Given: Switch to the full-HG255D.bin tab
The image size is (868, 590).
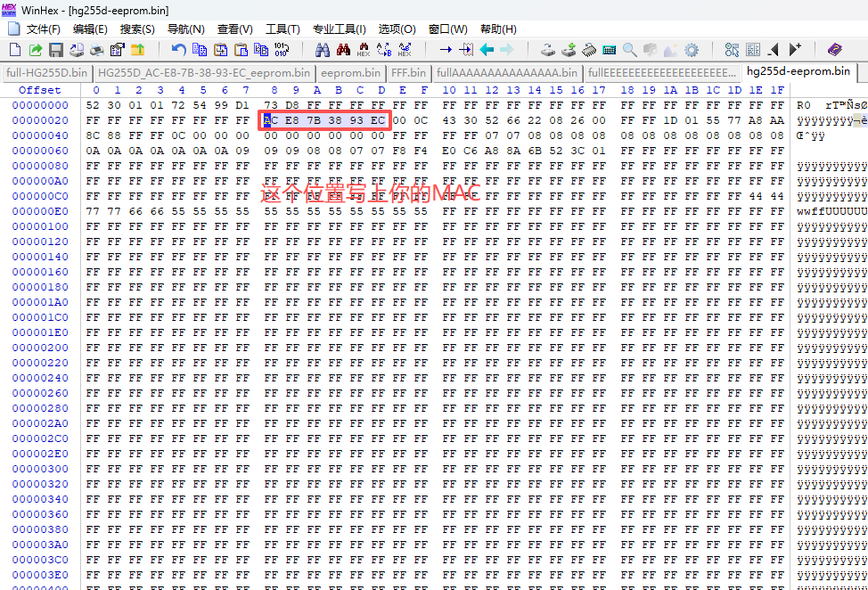Looking at the screenshot, I should [x=47, y=73].
